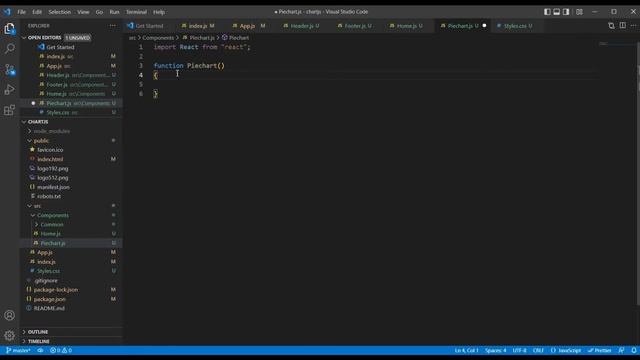Open the Edit menu

pyautogui.click(x=37, y=12)
